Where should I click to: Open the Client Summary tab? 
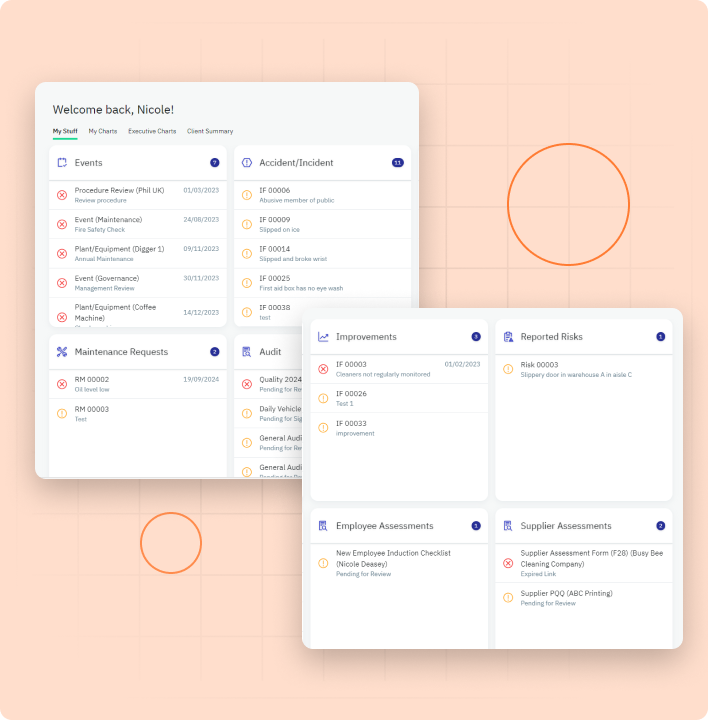point(210,131)
